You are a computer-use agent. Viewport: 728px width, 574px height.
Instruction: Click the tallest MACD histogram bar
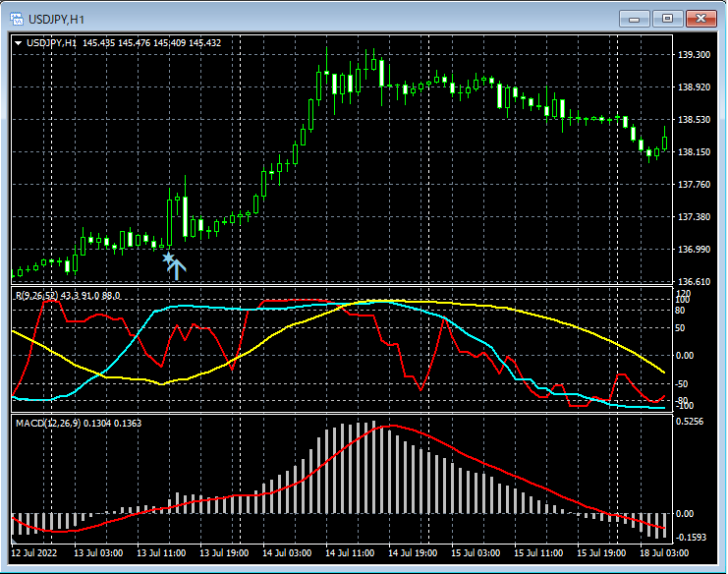[x=373, y=468]
